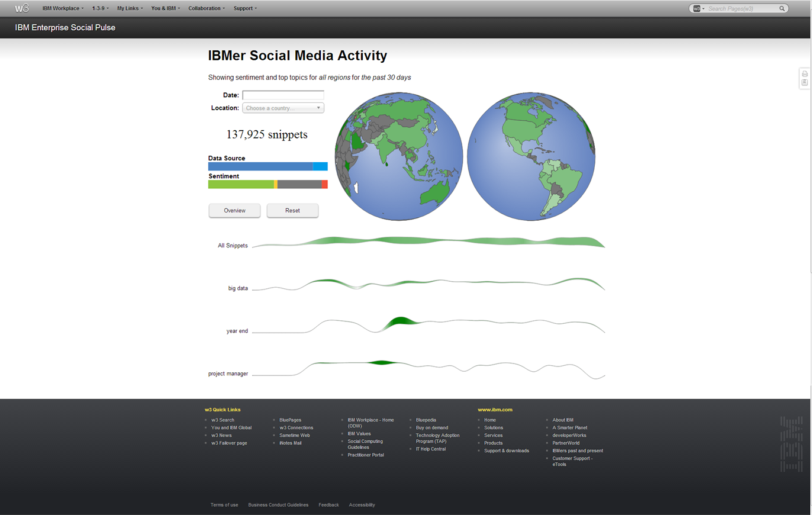Open the w3 Failover page link

tap(229, 443)
